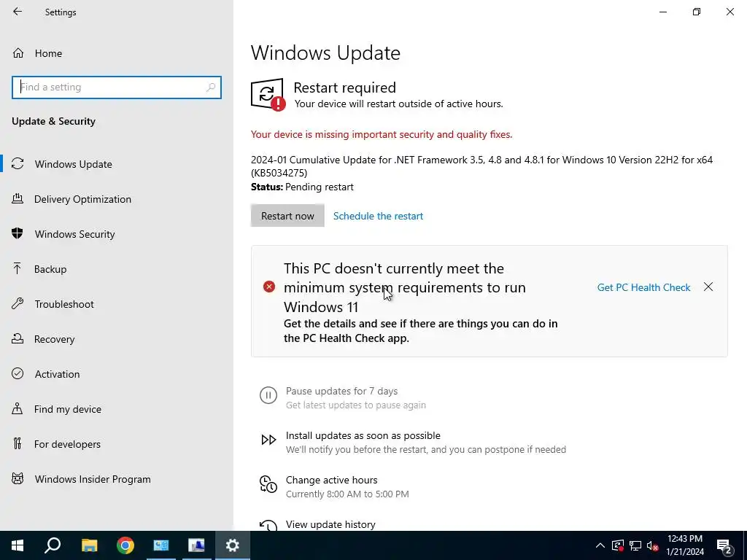Click the Activation checkmark circle icon

click(18, 373)
